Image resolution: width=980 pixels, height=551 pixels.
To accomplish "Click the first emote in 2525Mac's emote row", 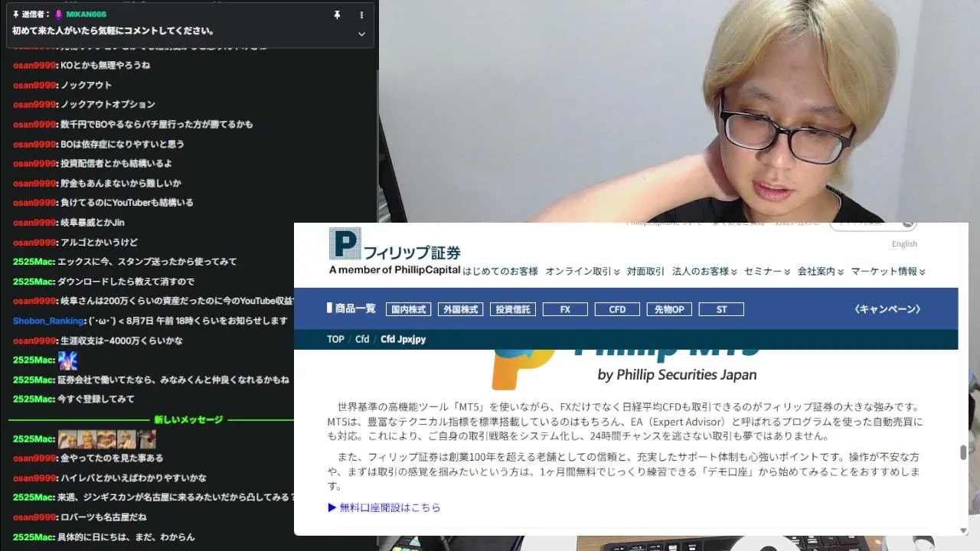I will tap(67, 439).
